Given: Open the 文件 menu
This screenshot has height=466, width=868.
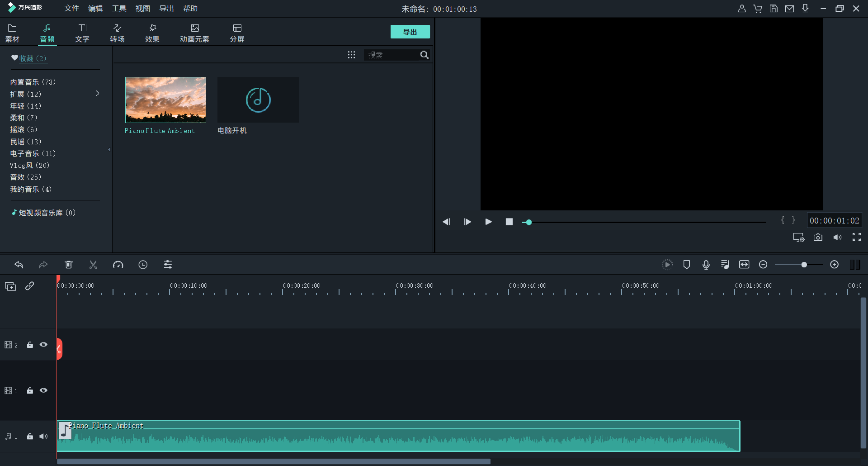Looking at the screenshot, I should point(71,8).
